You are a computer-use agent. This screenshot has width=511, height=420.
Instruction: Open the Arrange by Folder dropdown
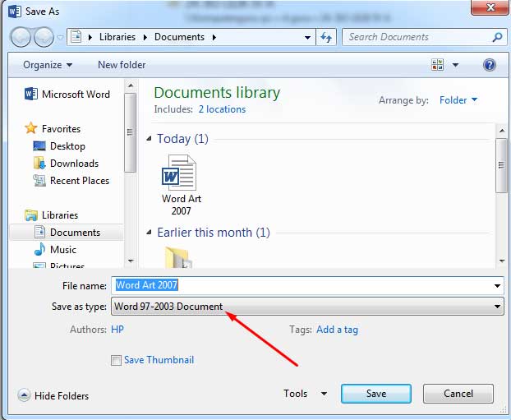coord(458,100)
